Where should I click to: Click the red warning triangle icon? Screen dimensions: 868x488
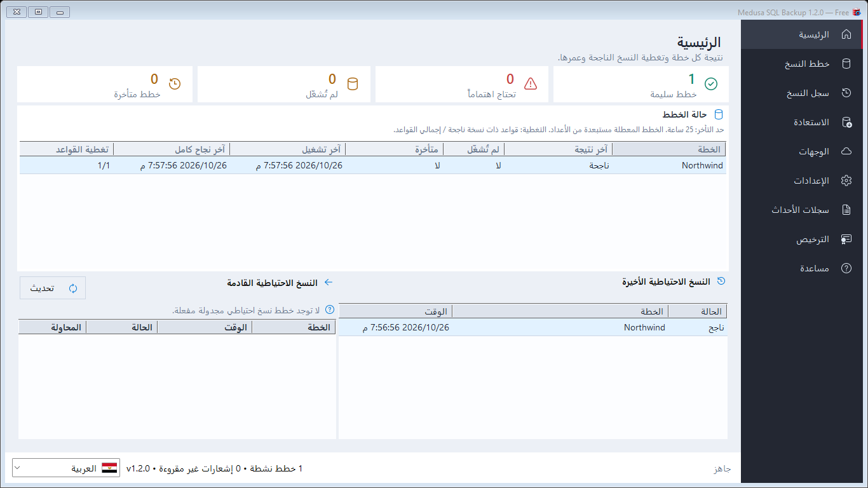pos(530,84)
